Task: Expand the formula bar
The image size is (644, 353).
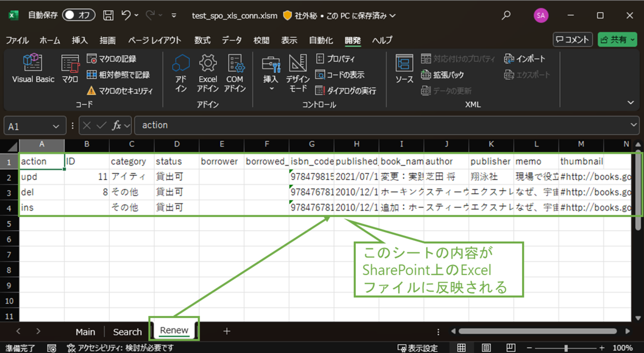Action: tap(635, 125)
